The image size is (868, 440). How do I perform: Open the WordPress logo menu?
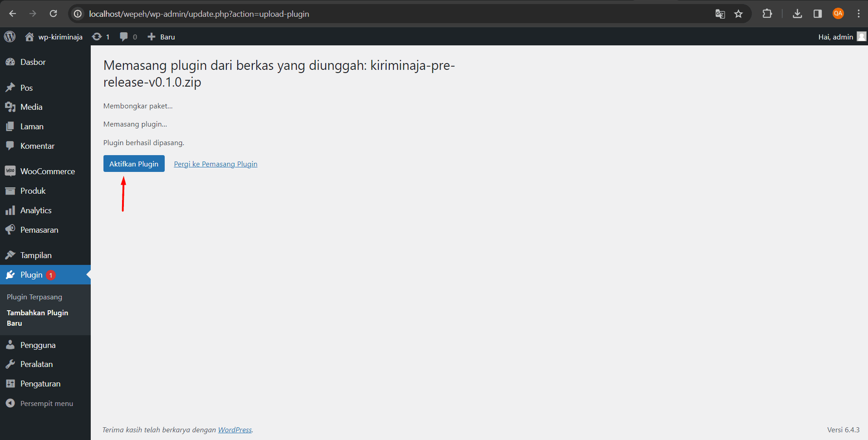click(x=9, y=36)
